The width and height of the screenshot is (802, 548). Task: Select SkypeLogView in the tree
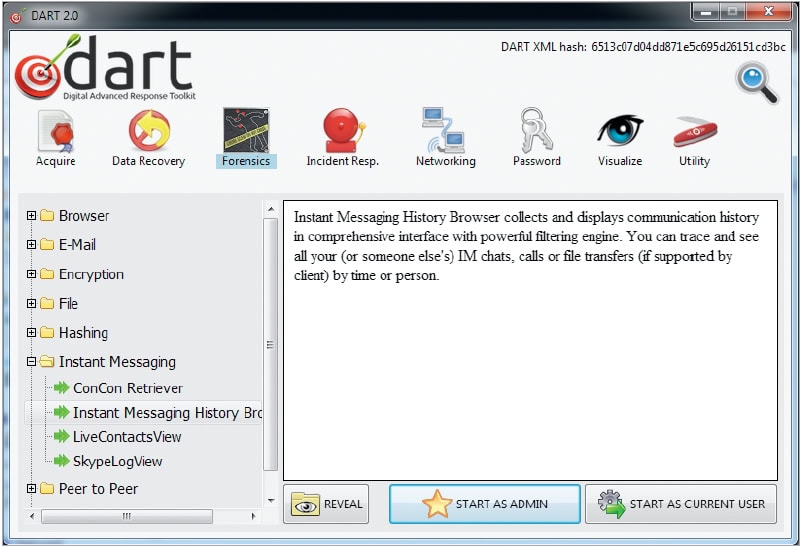[118, 462]
